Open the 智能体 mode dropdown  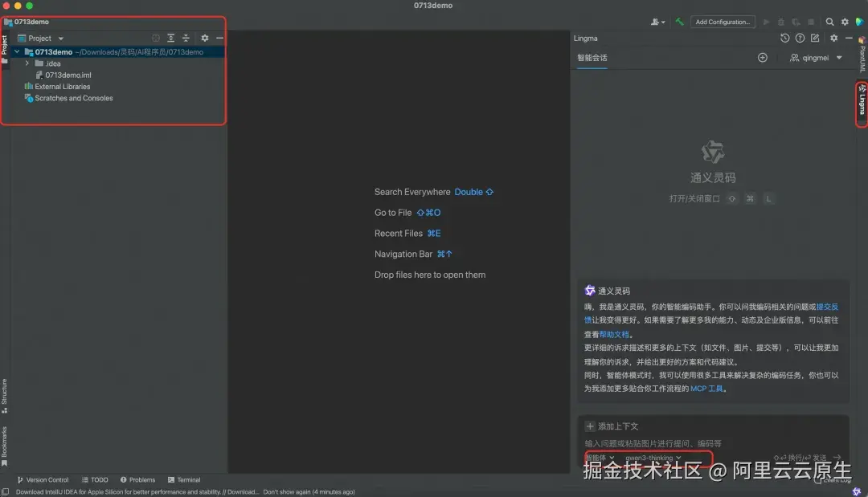point(600,458)
